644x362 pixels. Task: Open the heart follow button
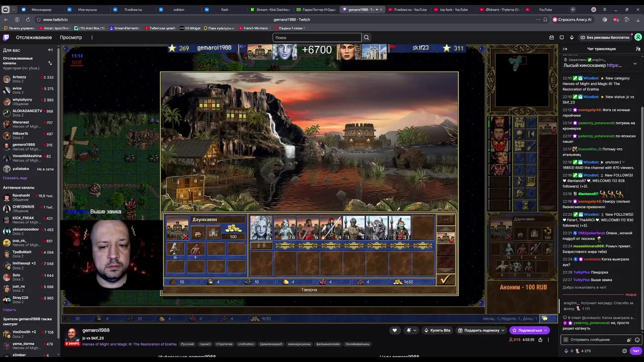click(x=394, y=330)
